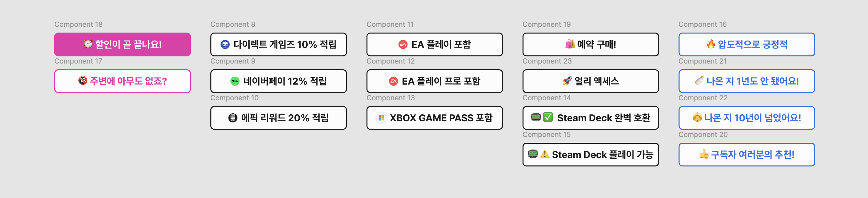This screenshot has width=868, height=198.
Task: Select the '다이렉트 게임즈 10% 적립' badge
Action: tap(278, 44)
